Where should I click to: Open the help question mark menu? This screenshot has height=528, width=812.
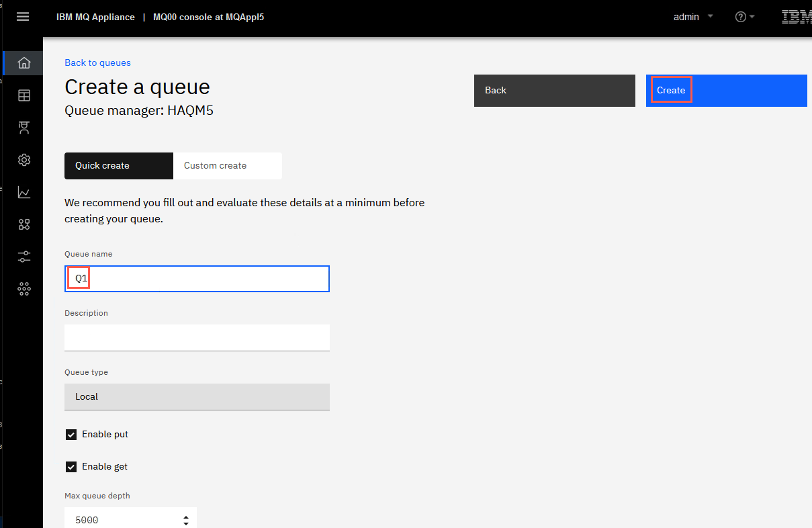pos(745,17)
